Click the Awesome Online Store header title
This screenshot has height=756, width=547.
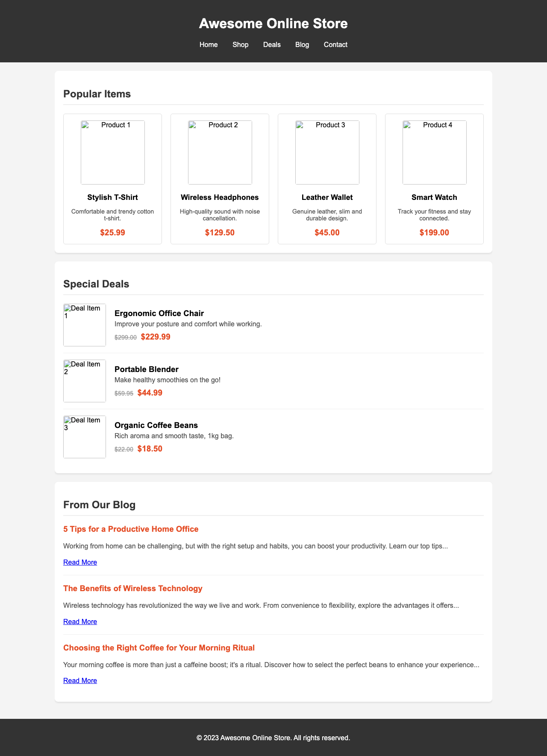273,24
